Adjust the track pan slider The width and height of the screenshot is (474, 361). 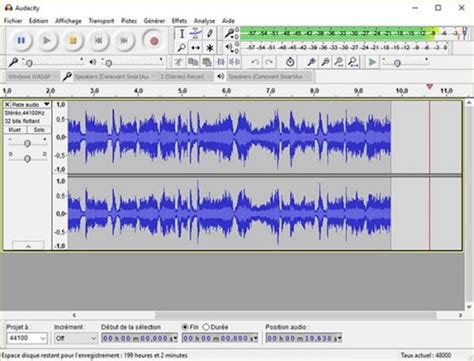click(x=27, y=158)
